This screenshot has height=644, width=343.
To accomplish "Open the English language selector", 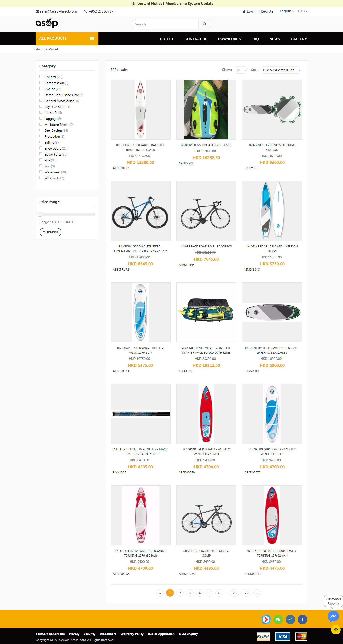I will (287, 11).
